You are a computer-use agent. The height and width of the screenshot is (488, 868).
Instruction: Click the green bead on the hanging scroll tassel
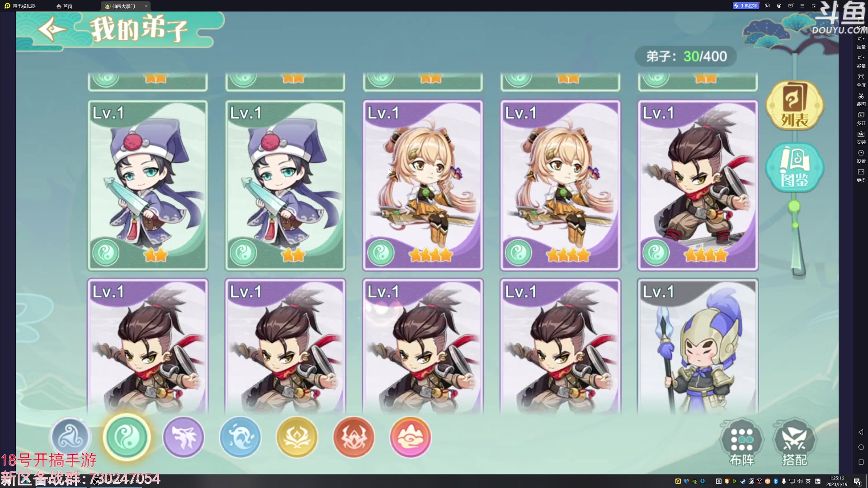794,207
